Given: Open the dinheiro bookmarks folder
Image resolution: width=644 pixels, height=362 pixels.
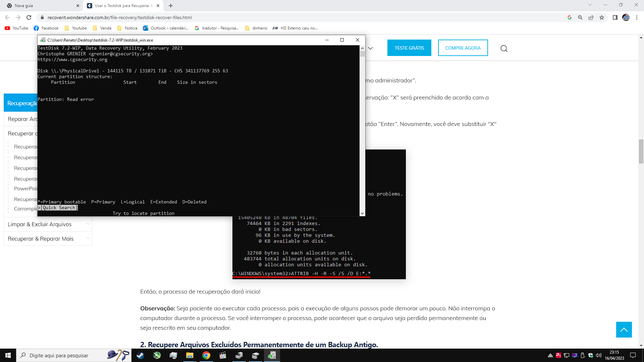Looking at the screenshot, I should point(256,28).
